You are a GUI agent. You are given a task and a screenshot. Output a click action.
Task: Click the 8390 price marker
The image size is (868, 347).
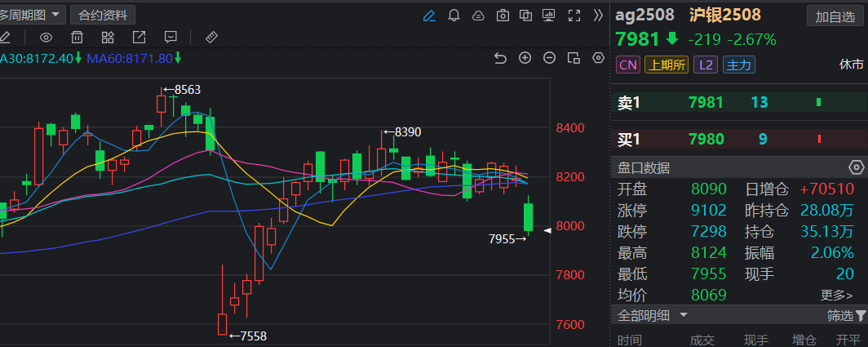click(x=402, y=132)
